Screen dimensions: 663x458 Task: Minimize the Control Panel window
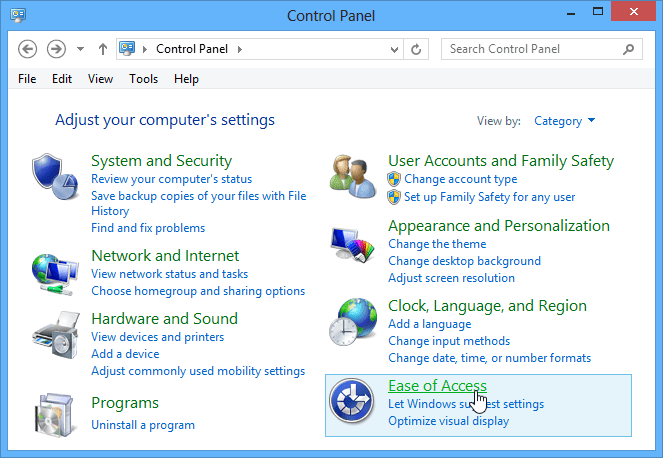click(x=571, y=13)
